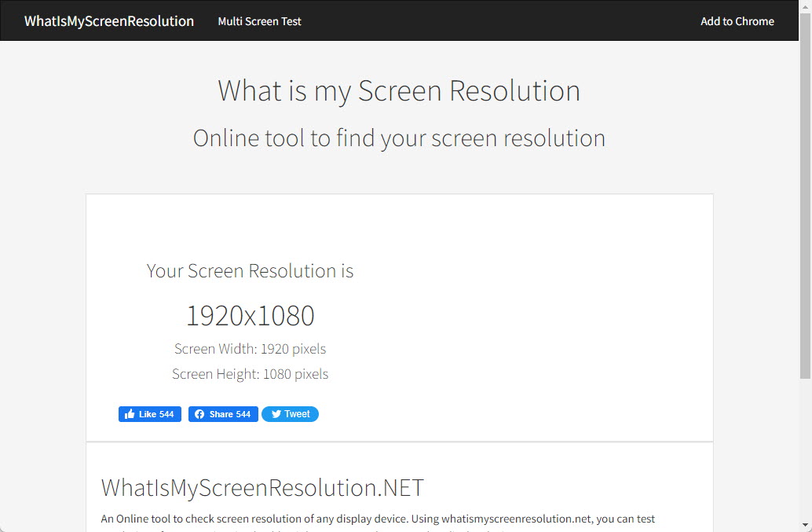The width and height of the screenshot is (812, 532).
Task: Select the 1920x1080 resolution text
Action: [x=251, y=315]
